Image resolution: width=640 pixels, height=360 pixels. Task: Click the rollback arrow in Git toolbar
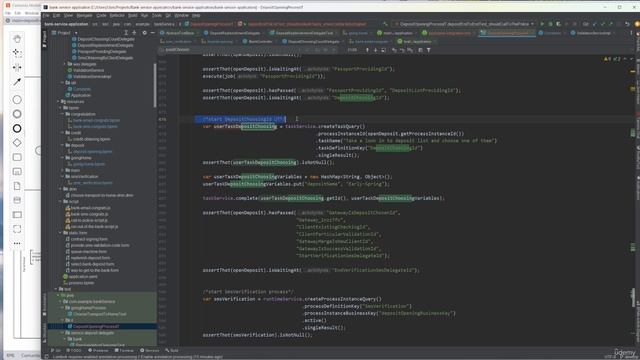coord(627,24)
